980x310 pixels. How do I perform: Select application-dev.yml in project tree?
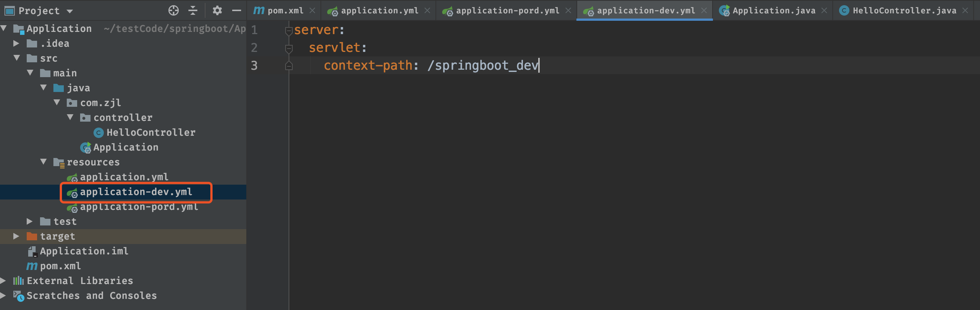click(136, 192)
